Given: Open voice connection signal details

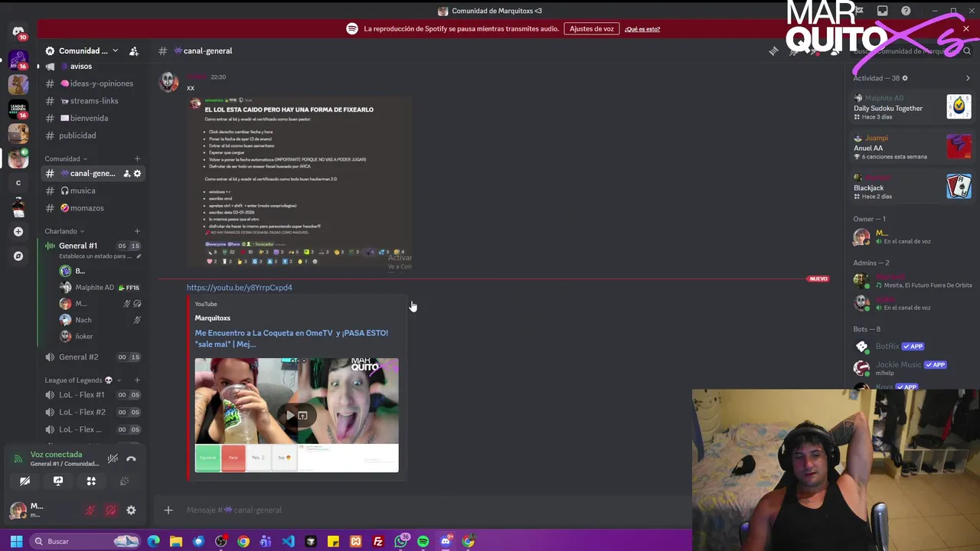Looking at the screenshot, I should (18, 459).
